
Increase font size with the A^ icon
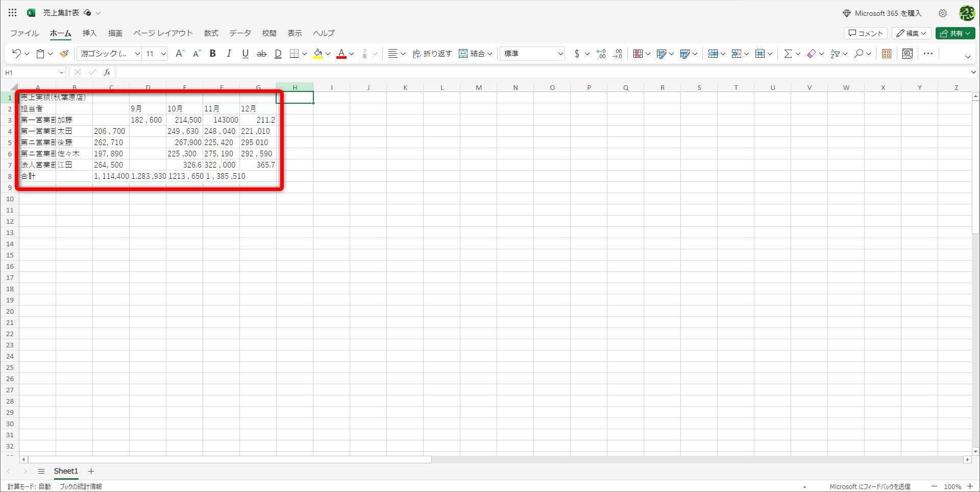(x=180, y=53)
